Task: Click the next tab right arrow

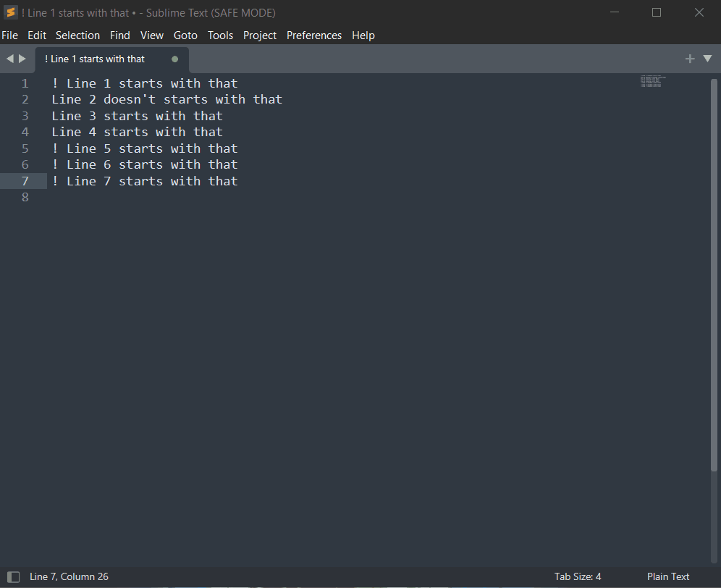Action: click(x=22, y=59)
